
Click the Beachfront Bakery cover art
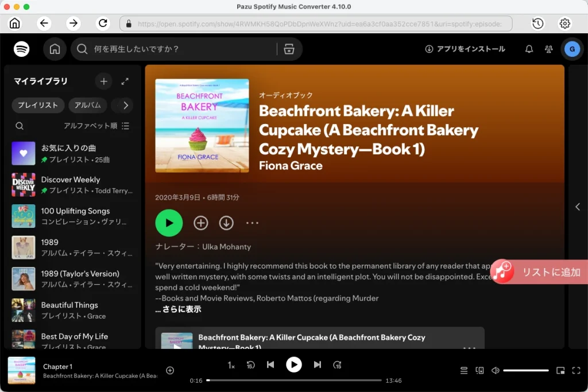202,126
